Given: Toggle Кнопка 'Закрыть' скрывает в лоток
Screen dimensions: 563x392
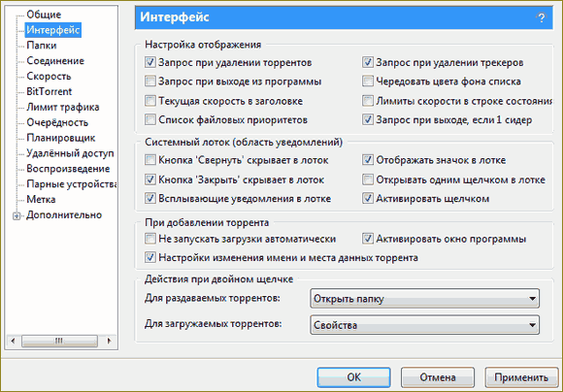Looking at the screenshot, I should [150, 180].
